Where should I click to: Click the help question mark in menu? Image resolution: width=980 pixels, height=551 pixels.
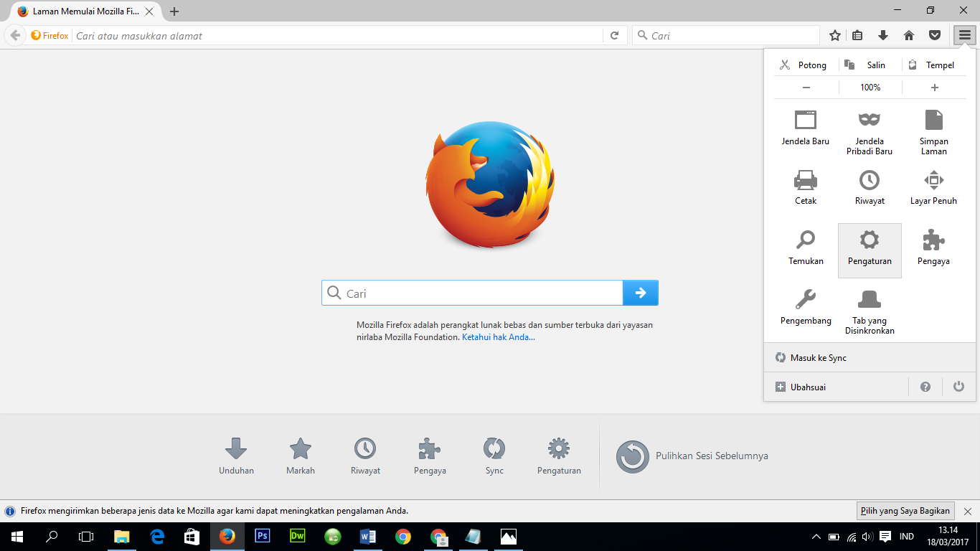925,387
